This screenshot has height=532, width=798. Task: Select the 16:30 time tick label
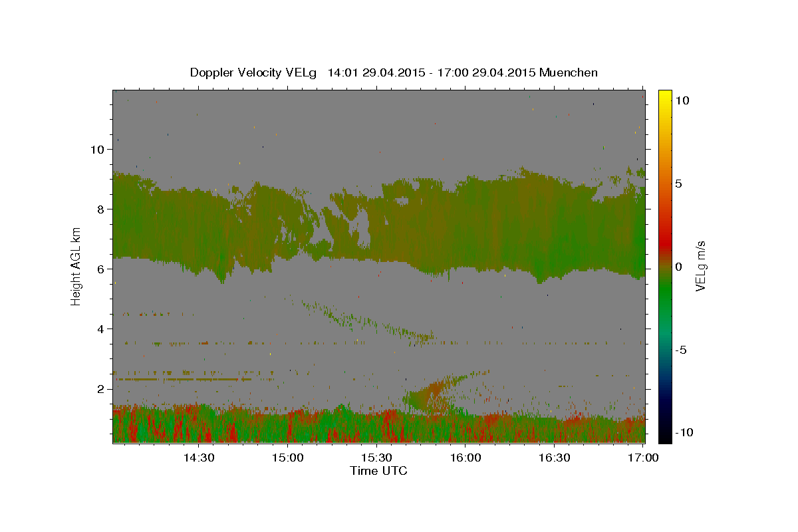[x=555, y=458]
